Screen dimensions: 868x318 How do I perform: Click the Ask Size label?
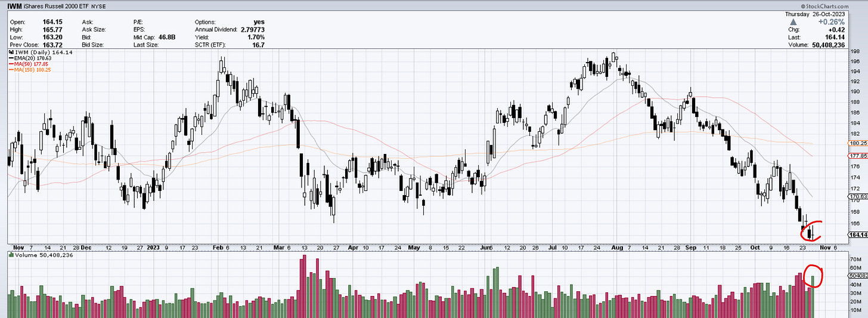click(94, 29)
